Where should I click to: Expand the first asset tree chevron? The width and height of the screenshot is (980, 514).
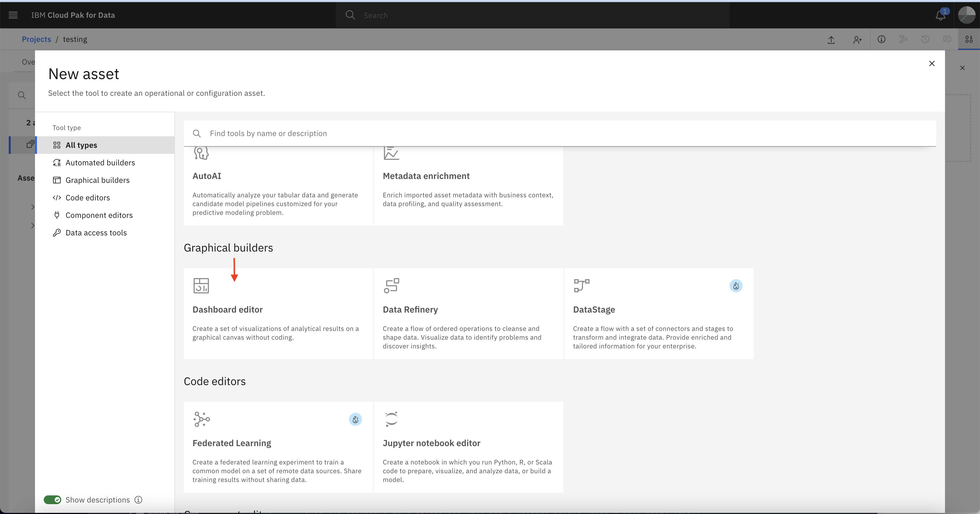33,207
